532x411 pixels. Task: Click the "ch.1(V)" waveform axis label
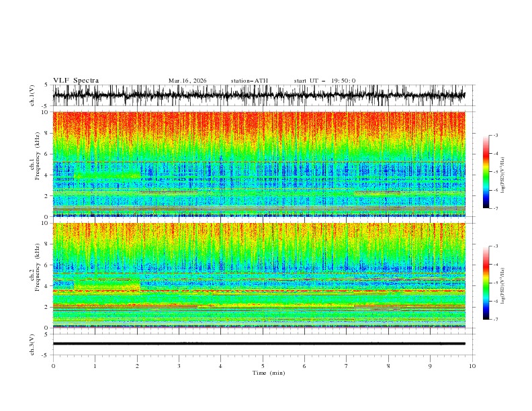(32, 95)
